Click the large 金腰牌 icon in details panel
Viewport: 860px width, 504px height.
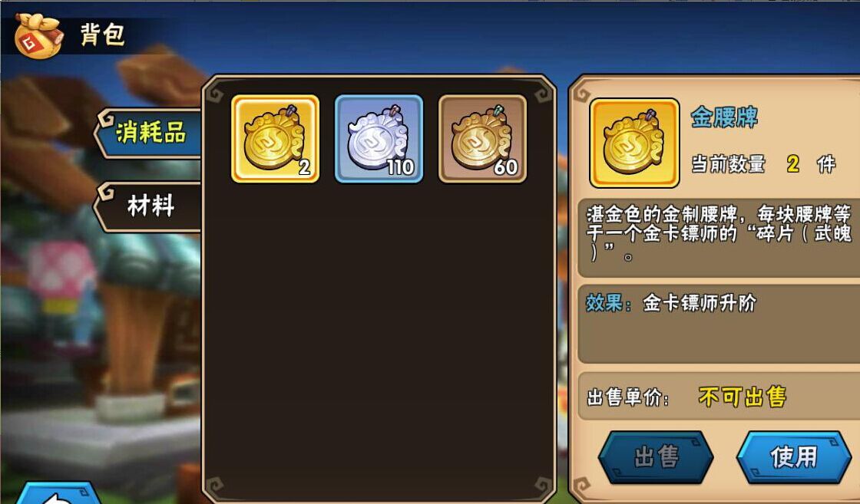634,143
